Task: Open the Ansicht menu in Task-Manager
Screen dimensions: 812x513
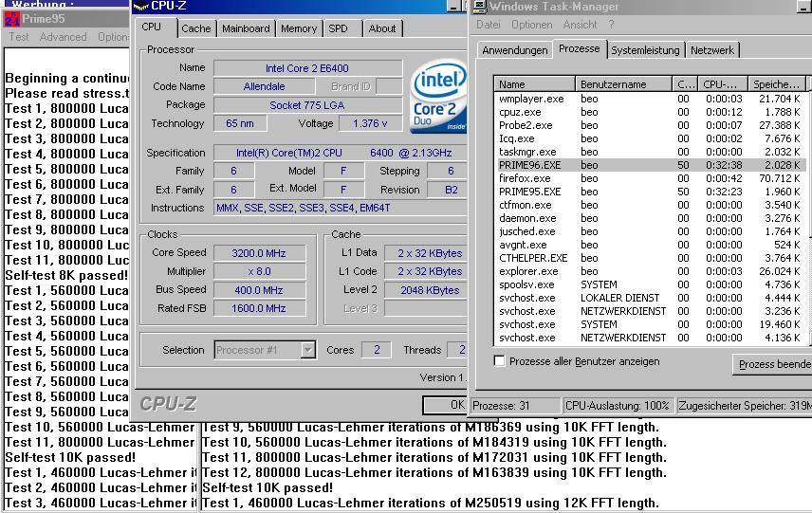Action: pyautogui.click(x=580, y=25)
